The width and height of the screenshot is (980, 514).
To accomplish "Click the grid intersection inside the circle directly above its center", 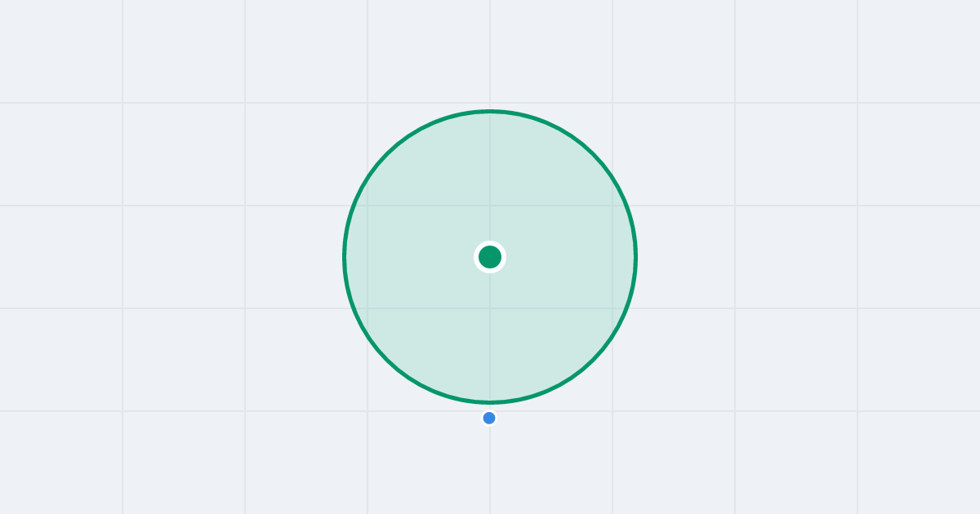I will (490, 206).
